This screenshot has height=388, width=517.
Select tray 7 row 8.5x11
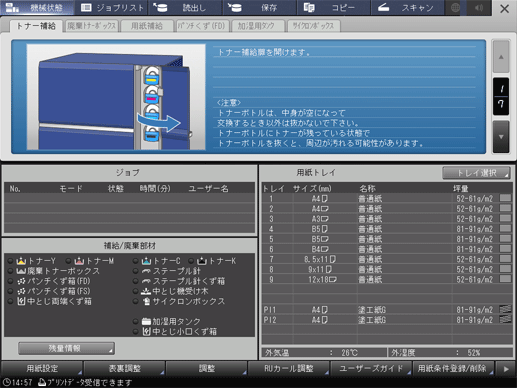(x=387, y=259)
